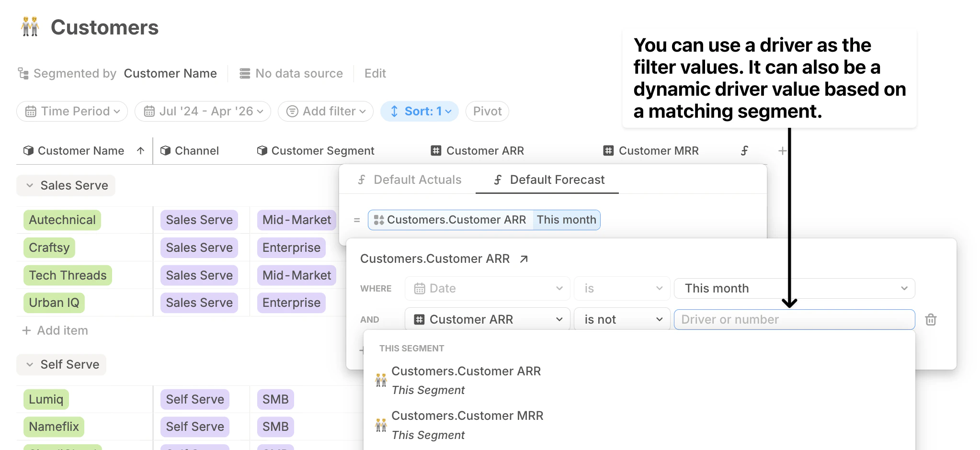Click the Customers.Customer ARR formula chip
Viewport: 980px width, 450px height.
pyautogui.click(x=451, y=220)
